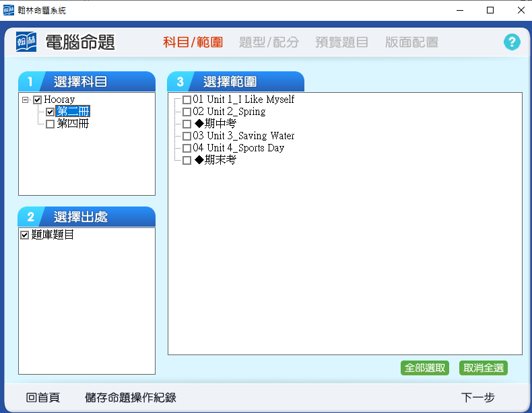Collapse the Hooray tree node

click(x=25, y=100)
